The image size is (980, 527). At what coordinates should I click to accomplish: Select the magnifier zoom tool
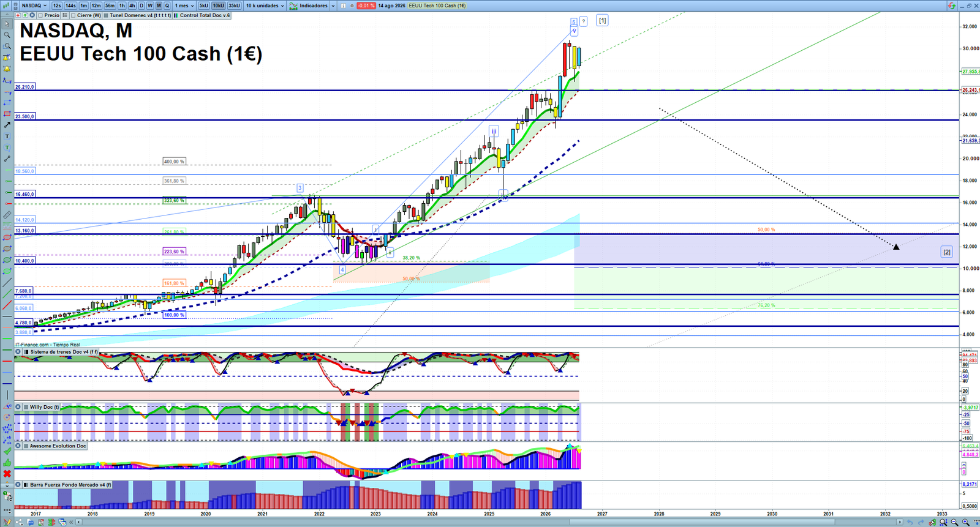point(7,34)
